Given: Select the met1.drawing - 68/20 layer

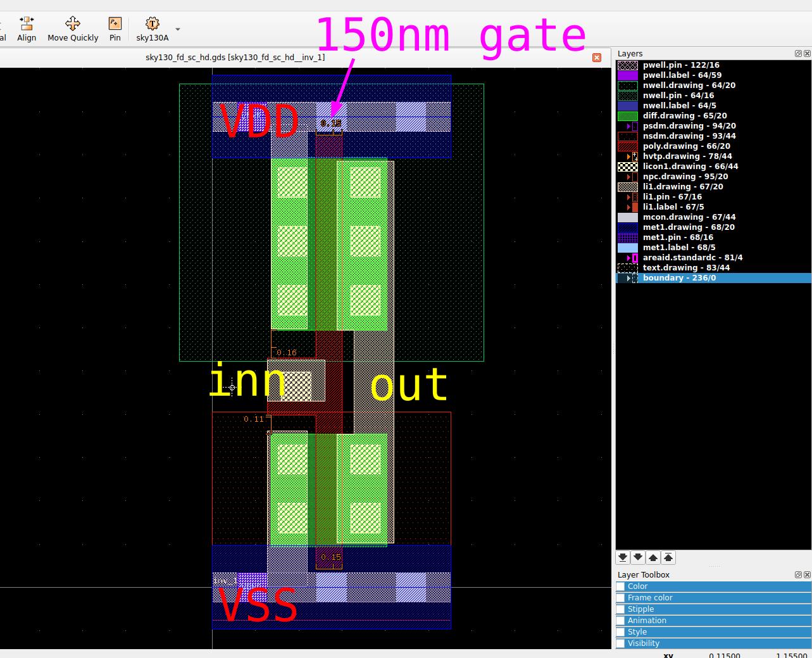Looking at the screenshot, I should point(689,227).
